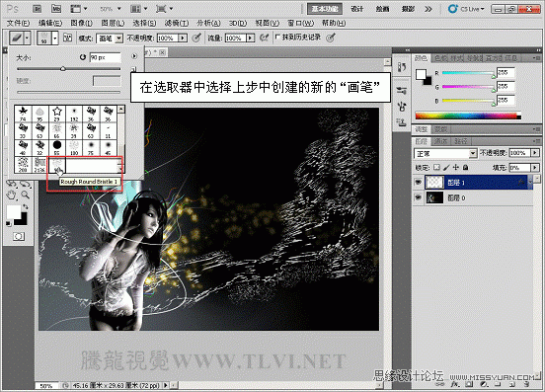Choose the star brush preset 29
Screen dimensions: 545x392
tap(57, 114)
